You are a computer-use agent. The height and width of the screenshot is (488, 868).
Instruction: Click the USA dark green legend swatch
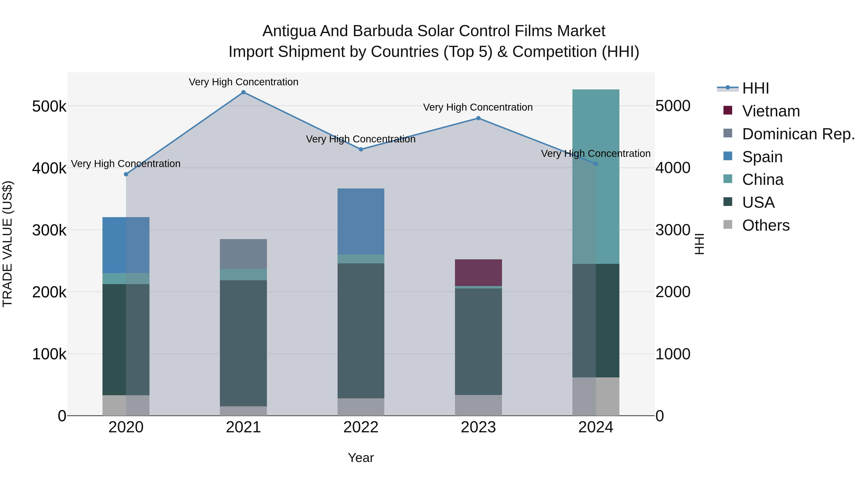(x=728, y=201)
